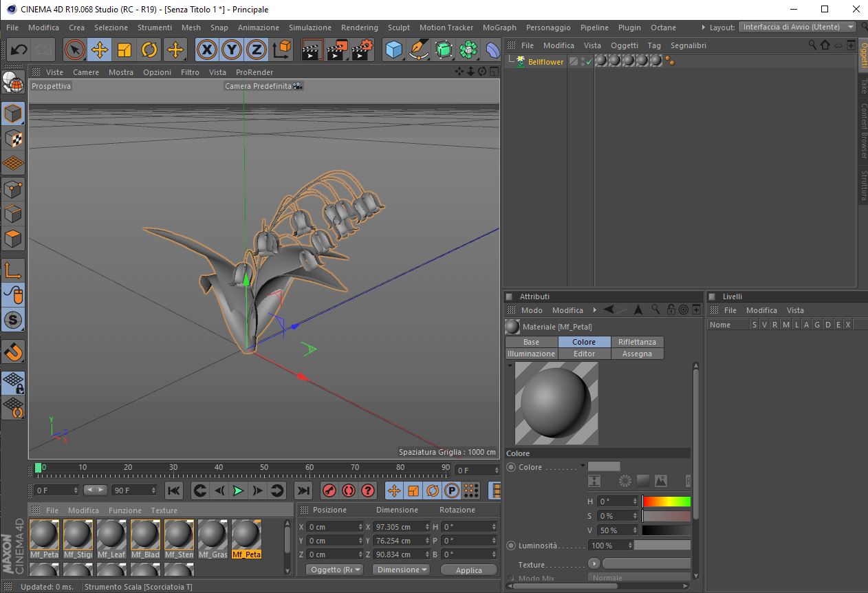The width and height of the screenshot is (868, 593).
Task: Click the Y dimension field 76.254 cm
Action: coord(402,541)
